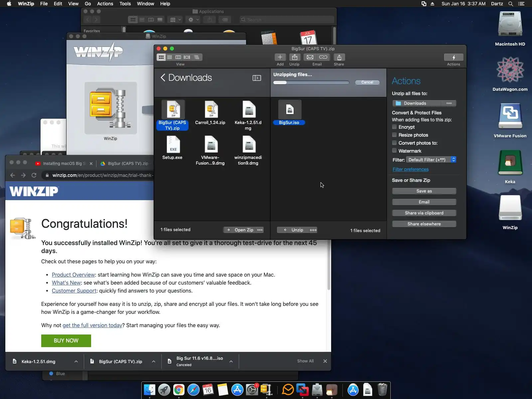Screen dimensions: 532x399
Task: Enable the Convert photos to checkbox
Action: pyautogui.click(x=394, y=143)
